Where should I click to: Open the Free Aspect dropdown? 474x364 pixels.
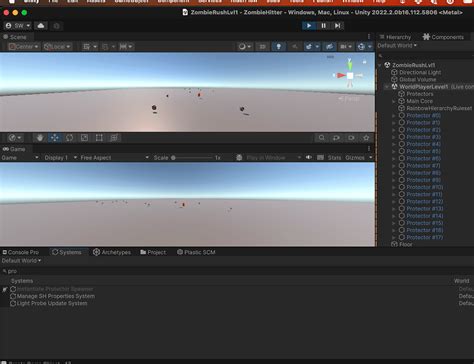click(x=114, y=158)
